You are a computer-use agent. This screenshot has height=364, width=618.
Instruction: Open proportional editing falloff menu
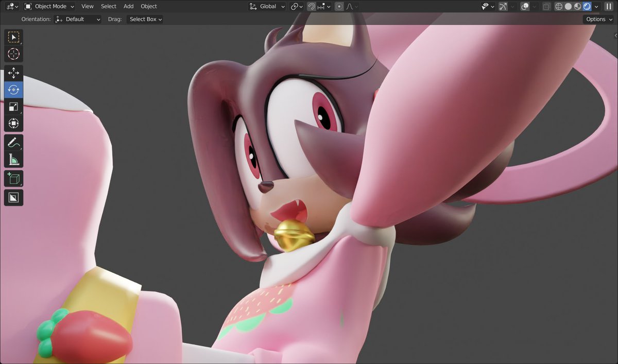coord(352,6)
